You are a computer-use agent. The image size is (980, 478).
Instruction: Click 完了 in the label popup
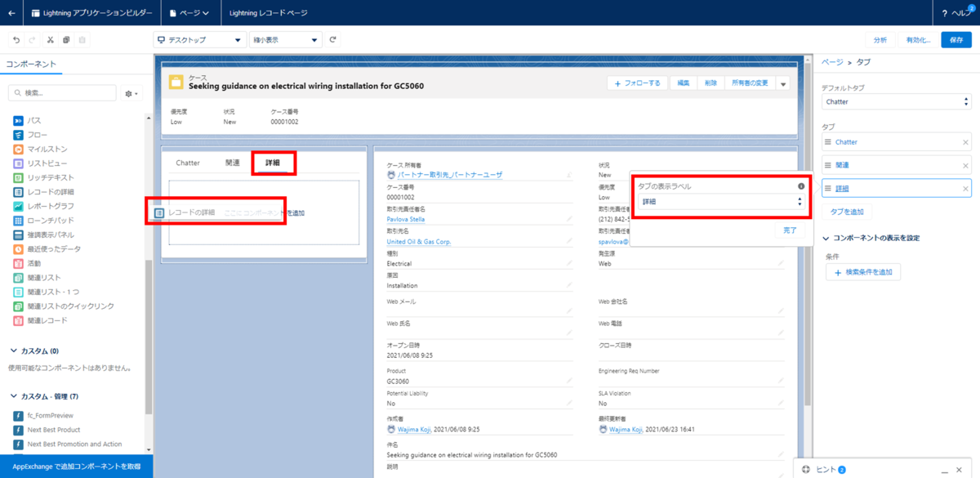[x=790, y=230]
